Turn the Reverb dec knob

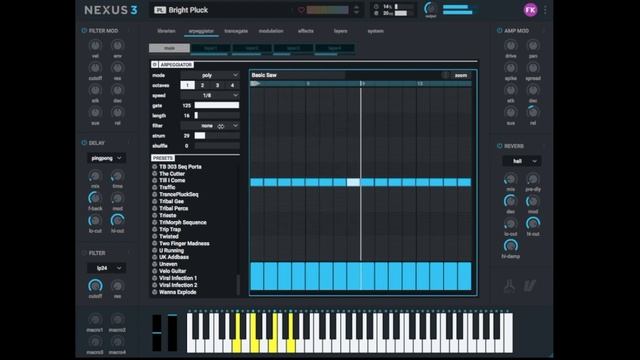[511, 201]
